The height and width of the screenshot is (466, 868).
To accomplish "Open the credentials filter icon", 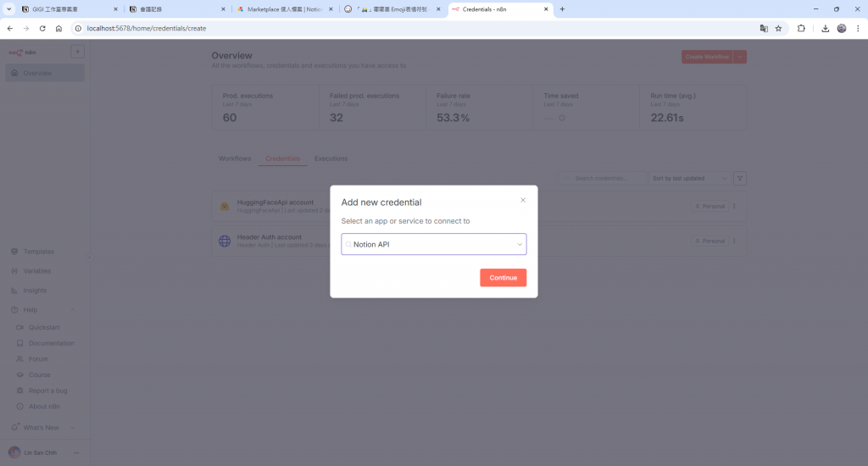I will [740, 178].
